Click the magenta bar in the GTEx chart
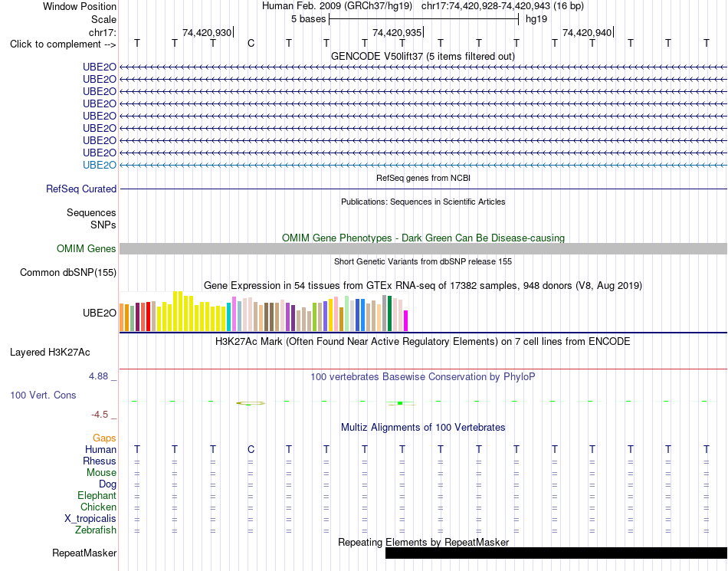Viewport: 728px width, 571px height. pos(406,321)
